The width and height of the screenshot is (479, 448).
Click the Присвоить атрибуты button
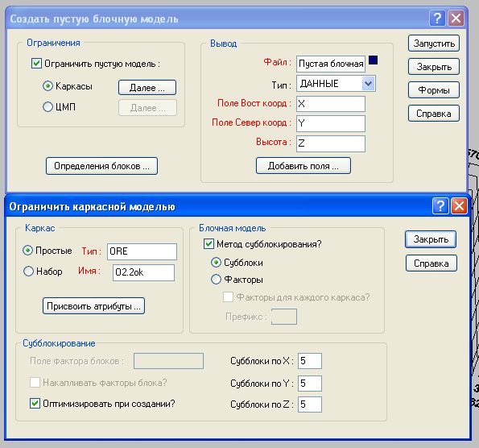93,306
